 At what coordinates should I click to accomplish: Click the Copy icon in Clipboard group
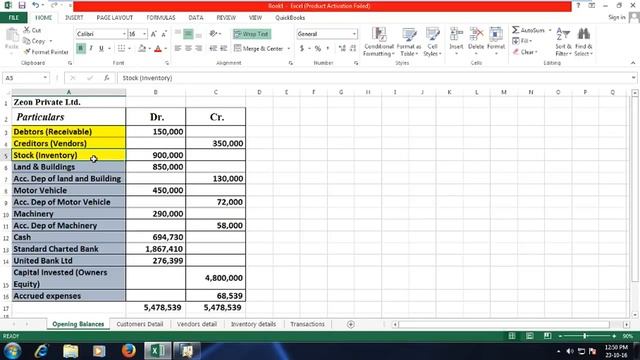coord(27,41)
